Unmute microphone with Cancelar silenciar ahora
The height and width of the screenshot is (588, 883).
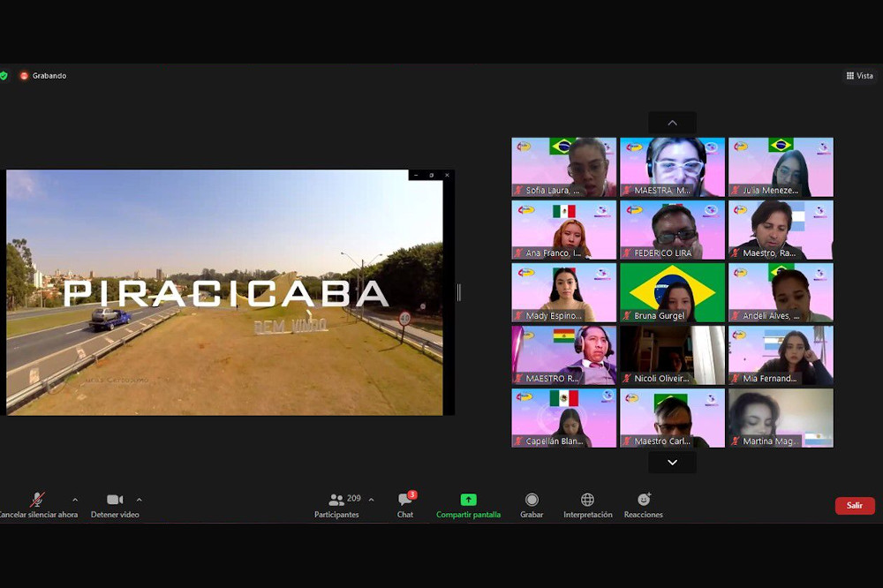point(37,500)
